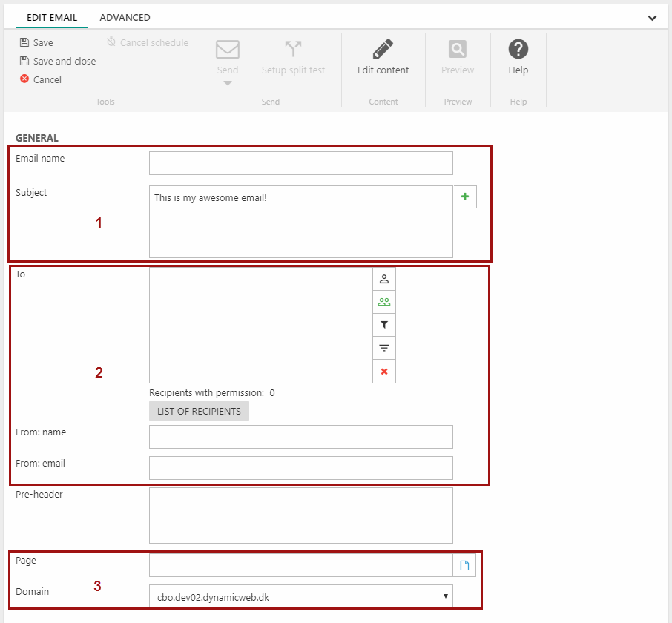Click the page picker icon beside Page
Screen dimensions: 672x623
click(464, 566)
